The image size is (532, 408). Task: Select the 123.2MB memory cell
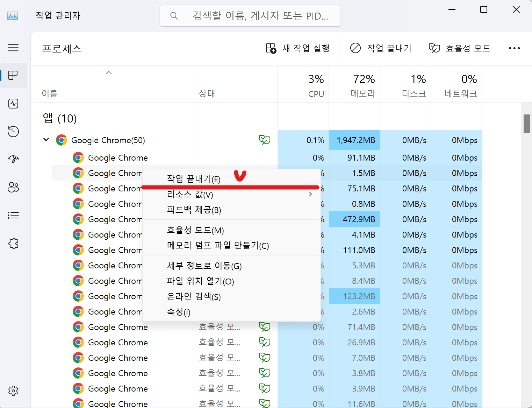354,296
